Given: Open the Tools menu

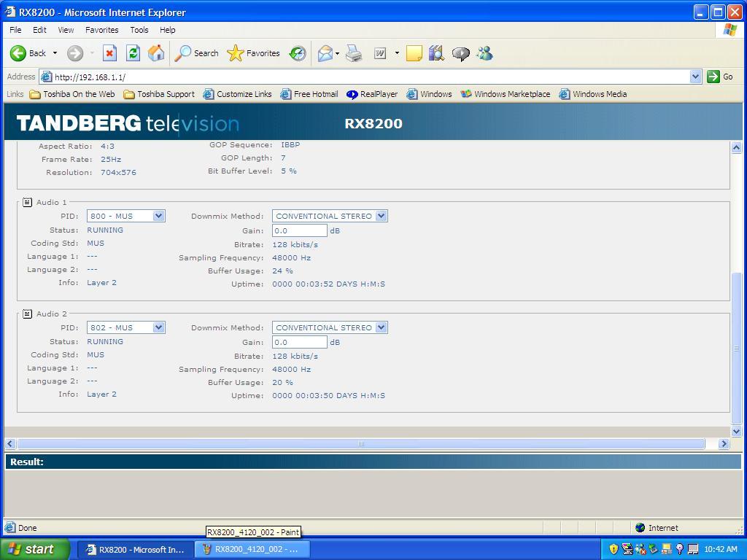Looking at the screenshot, I should click(x=139, y=30).
